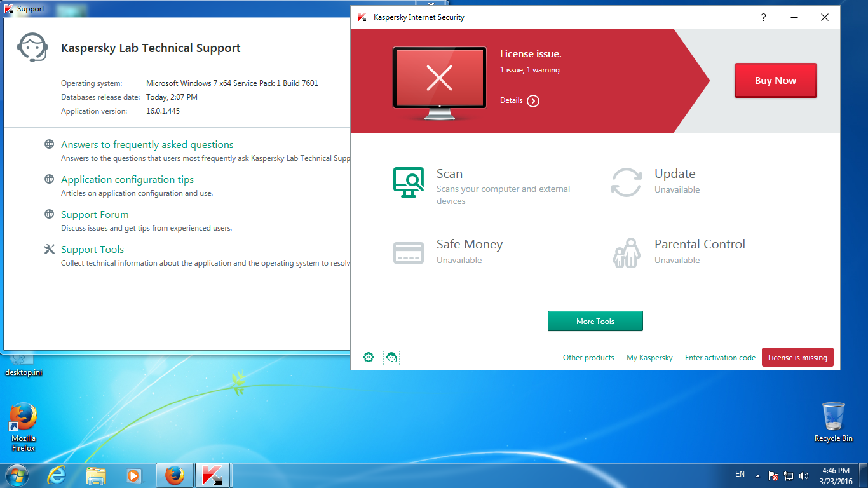Click the Update circular arrows icon
This screenshot has width=868, height=488.
[x=626, y=182]
